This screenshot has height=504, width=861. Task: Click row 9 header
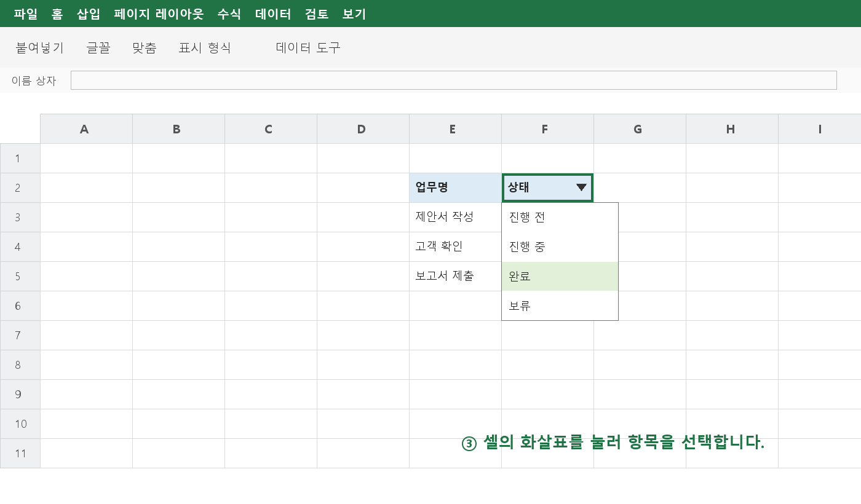[x=20, y=395]
